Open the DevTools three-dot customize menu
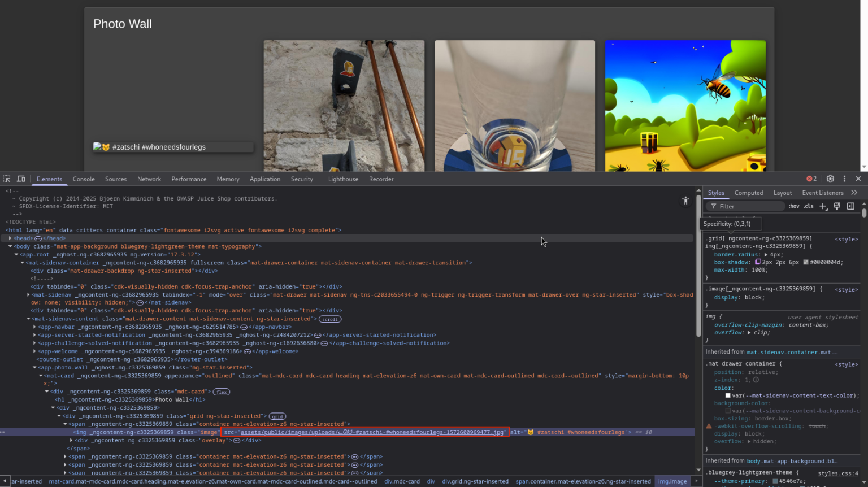The image size is (868, 487). (x=844, y=179)
